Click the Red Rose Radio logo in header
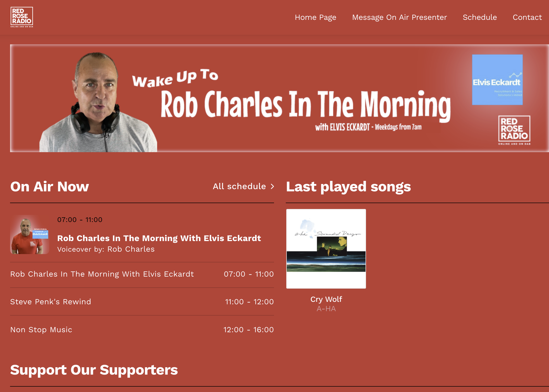The image size is (549, 392). click(22, 17)
